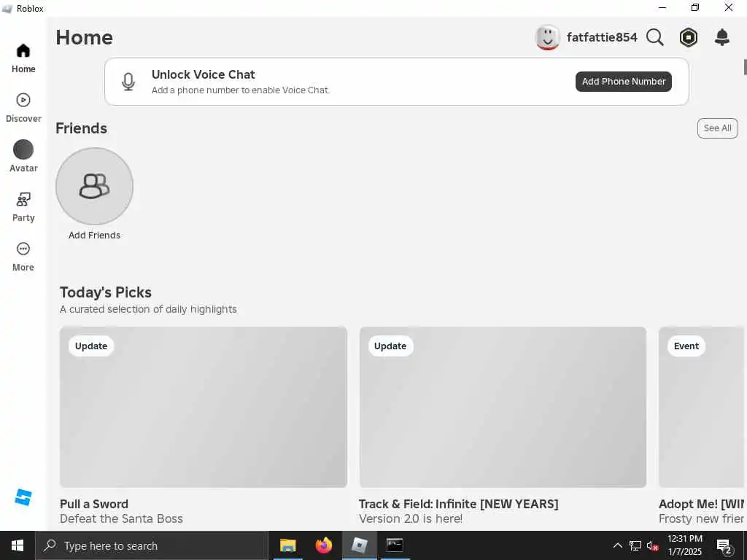The height and width of the screenshot is (560, 747).
Task: Open the Adopt Me! event thumbnail
Action: tap(701, 407)
